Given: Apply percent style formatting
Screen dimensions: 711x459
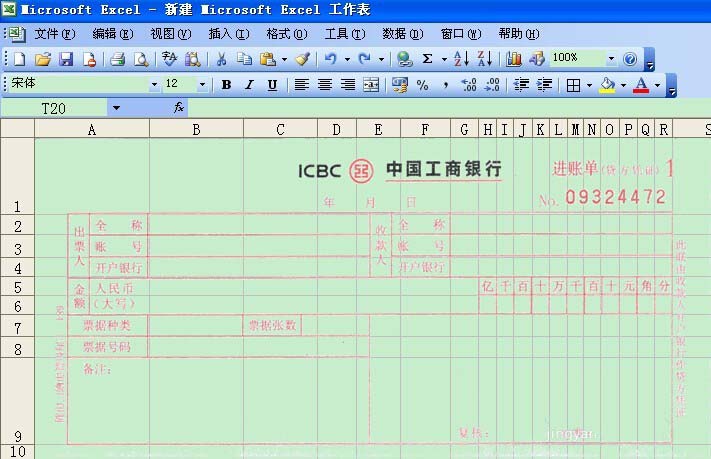Looking at the screenshot, I should pyautogui.click(x=423, y=85).
